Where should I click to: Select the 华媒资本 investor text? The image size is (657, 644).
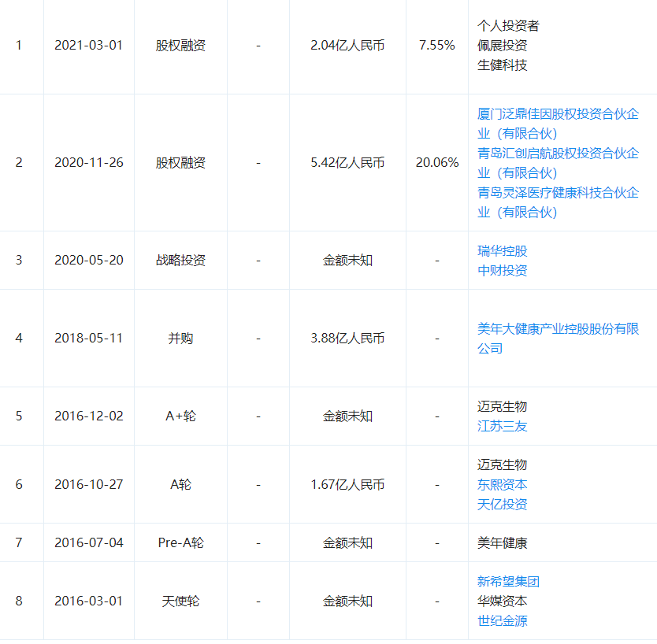[502, 601]
